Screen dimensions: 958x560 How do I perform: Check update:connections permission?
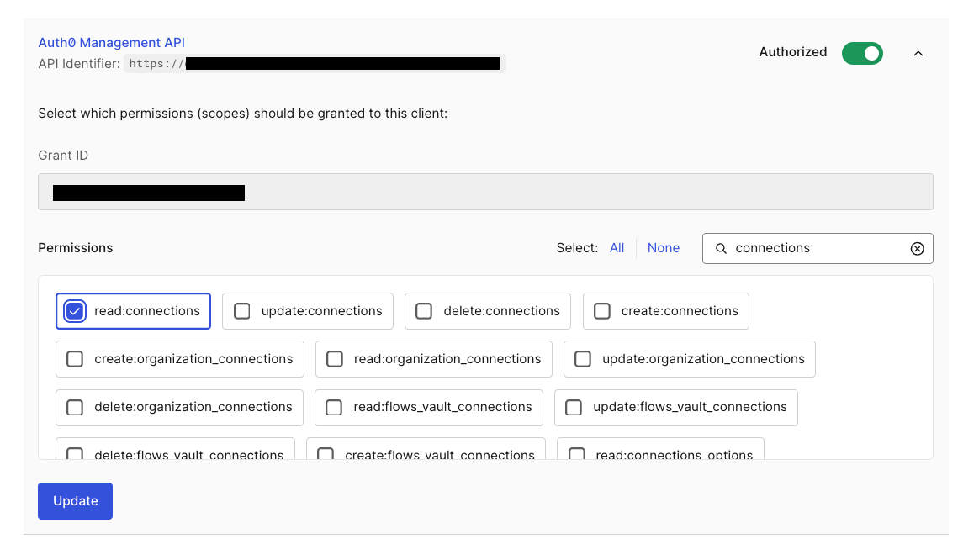(242, 311)
